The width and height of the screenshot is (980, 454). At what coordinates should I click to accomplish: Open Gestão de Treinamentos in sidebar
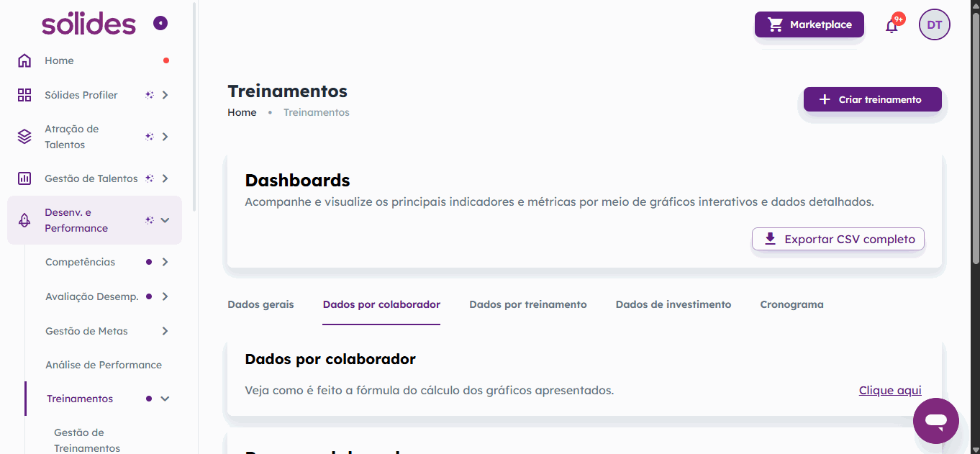tap(87, 440)
